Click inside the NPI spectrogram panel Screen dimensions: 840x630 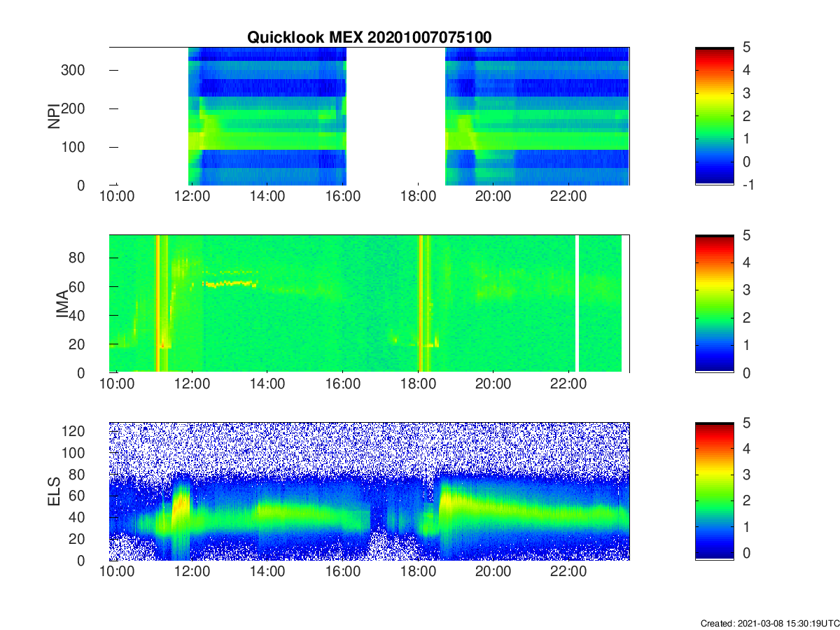(370, 116)
